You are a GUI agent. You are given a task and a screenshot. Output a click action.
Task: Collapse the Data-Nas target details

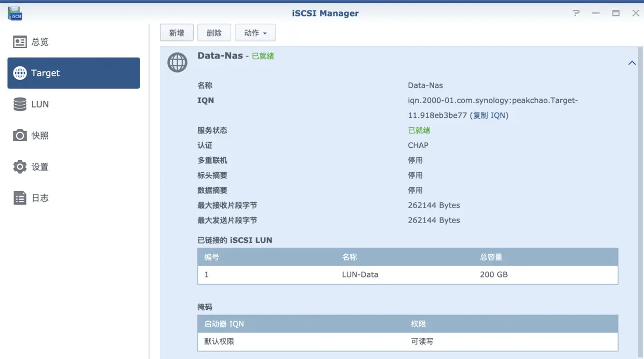pyautogui.click(x=632, y=62)
